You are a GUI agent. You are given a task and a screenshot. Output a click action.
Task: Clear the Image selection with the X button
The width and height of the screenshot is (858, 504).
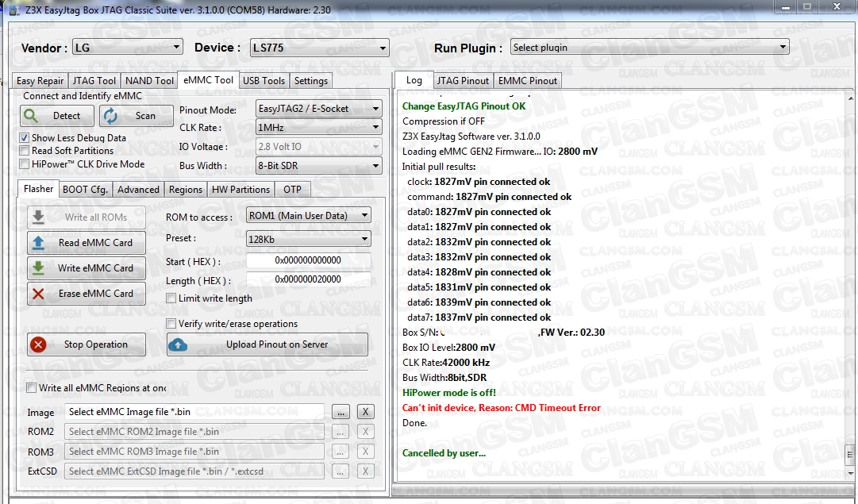click(x=364, y=411)
